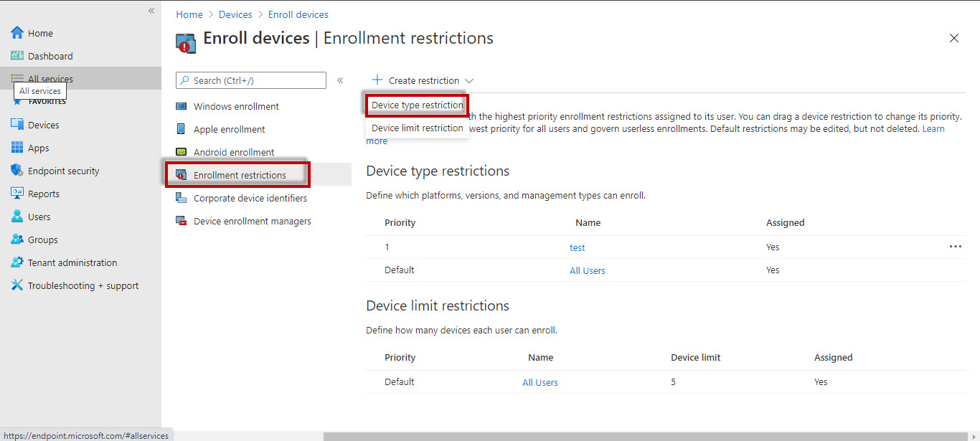Collapse the enrollment menu panel chevron
The image size is (980, 441).
(x=340, y=80)
